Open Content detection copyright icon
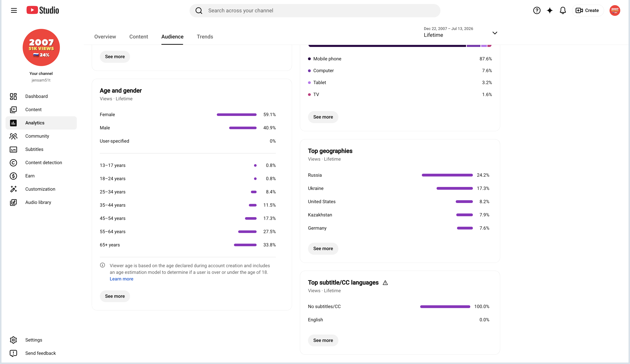630x364 pixels. click(x=13, y=163)
